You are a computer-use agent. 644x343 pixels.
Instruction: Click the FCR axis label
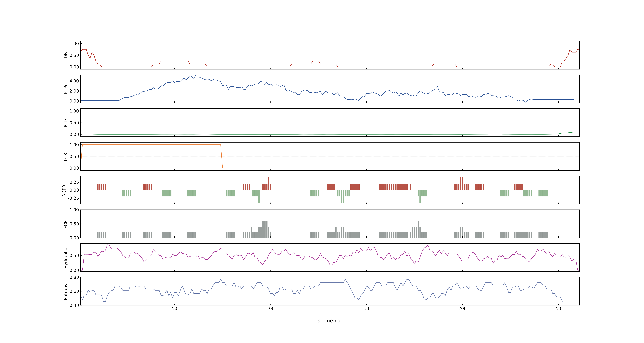click(66, 224)
